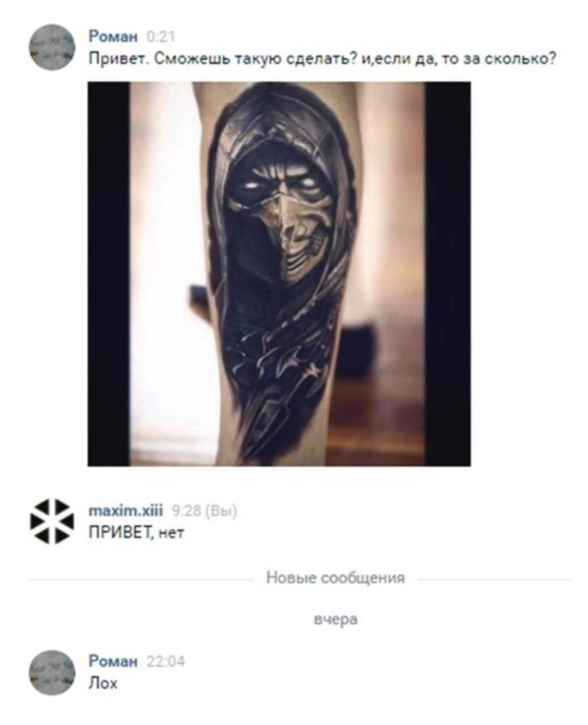The width and height of the screenshot is (588, 725).
Task: Click the 9:28 timestamp on maxim.xiii's reply
Action: (x=185, y=511)
